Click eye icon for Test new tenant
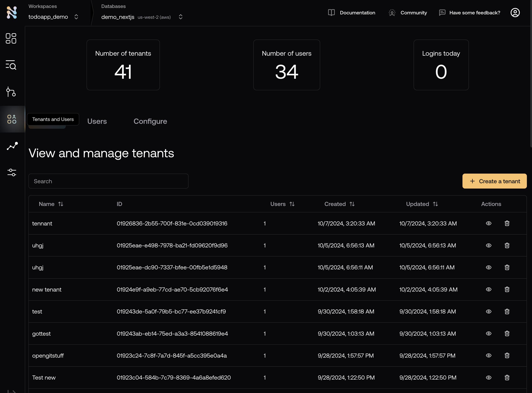 pos(488,377)
